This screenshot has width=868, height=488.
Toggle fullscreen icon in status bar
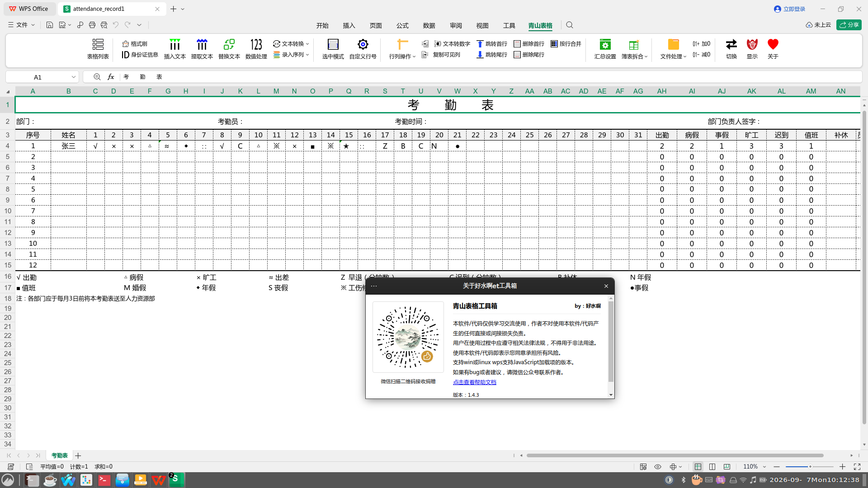pos(857,467)
